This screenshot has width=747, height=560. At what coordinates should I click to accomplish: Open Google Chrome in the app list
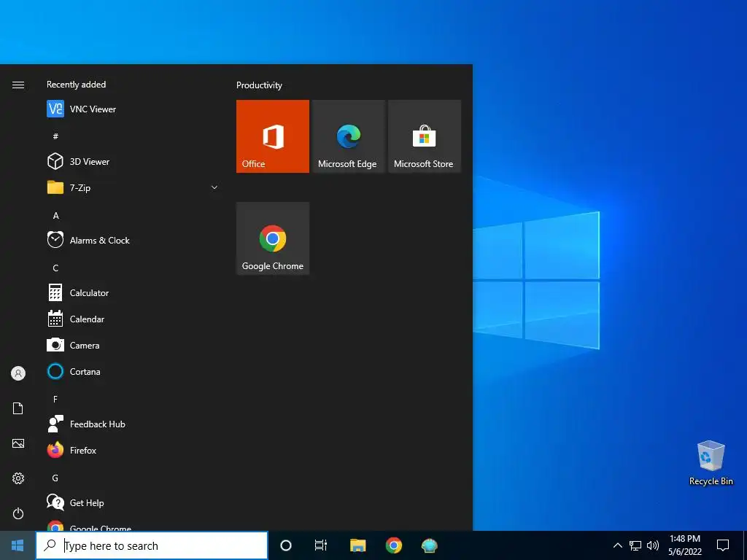point(131,525)
